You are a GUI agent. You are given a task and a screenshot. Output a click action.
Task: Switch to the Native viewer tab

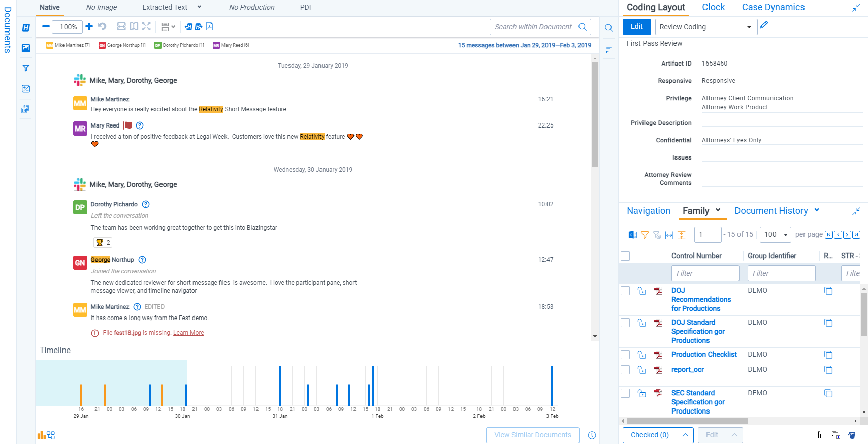[50, 7]
